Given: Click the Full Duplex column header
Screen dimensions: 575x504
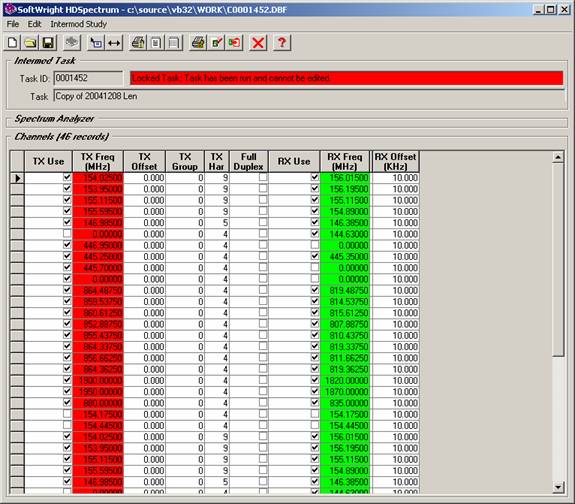Looking at the screenshot, I should tap(249, 161).
